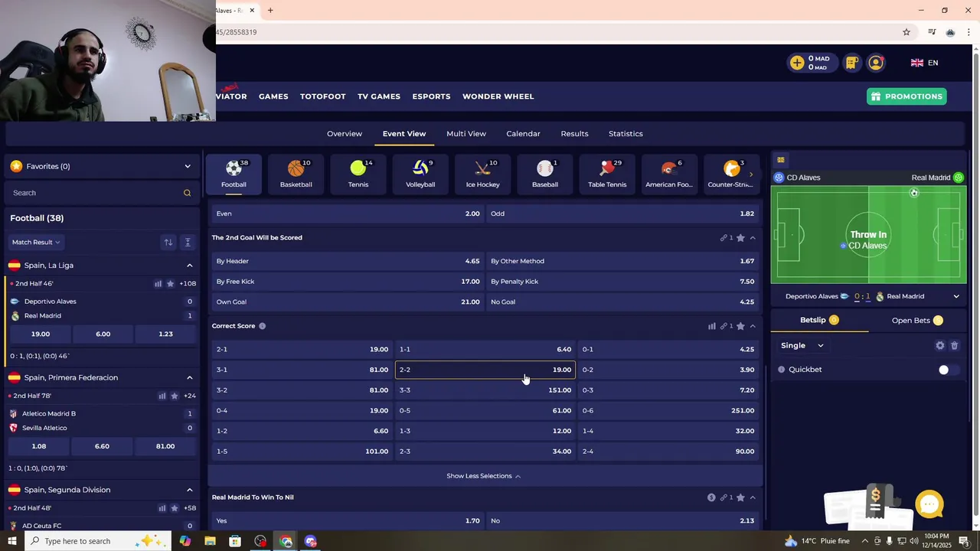This screenshot has height=551, width=980.
Task: Select By Header at 4.65
Action: tap(348, 261)
